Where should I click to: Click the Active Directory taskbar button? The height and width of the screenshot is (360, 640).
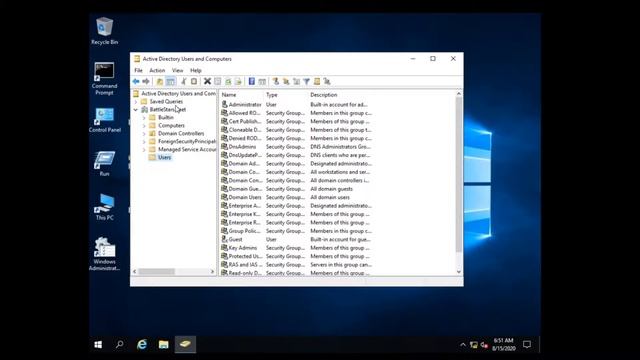coord(185,344)
